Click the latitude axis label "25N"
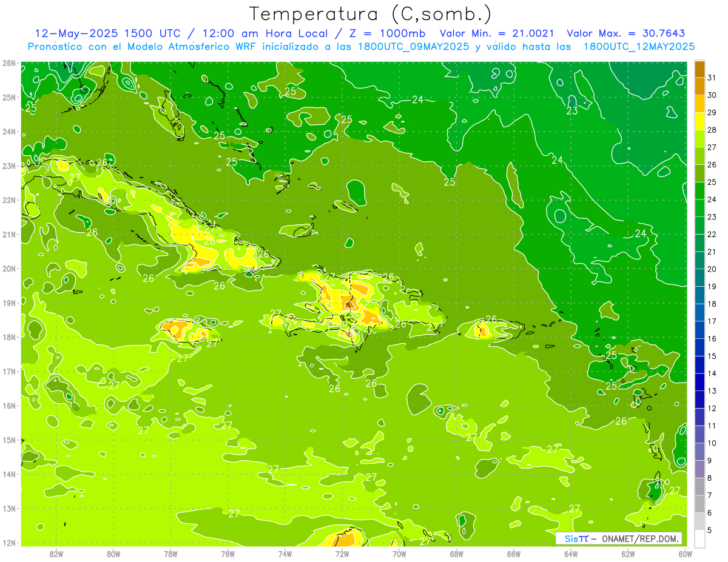This screenshot has width=728, height=562. point(9,98)
